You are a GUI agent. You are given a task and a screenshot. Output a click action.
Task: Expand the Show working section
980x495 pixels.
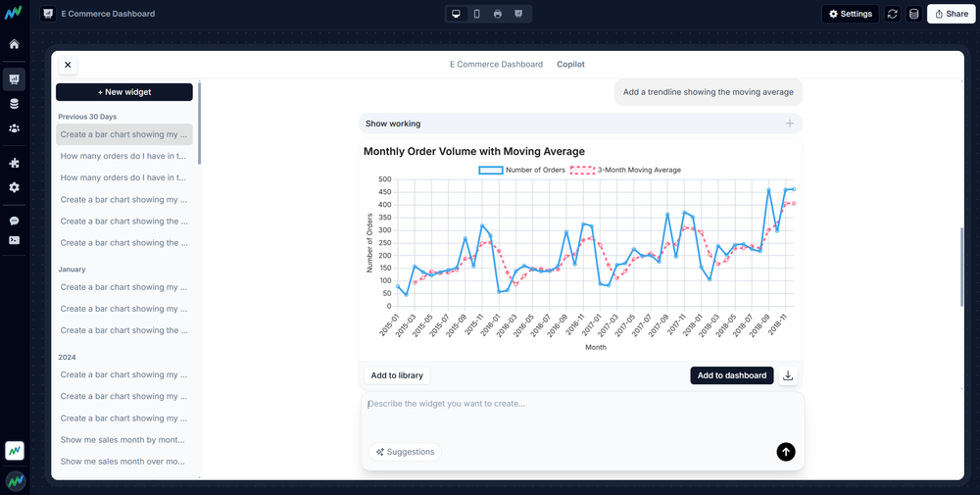[x=580, y=124]
